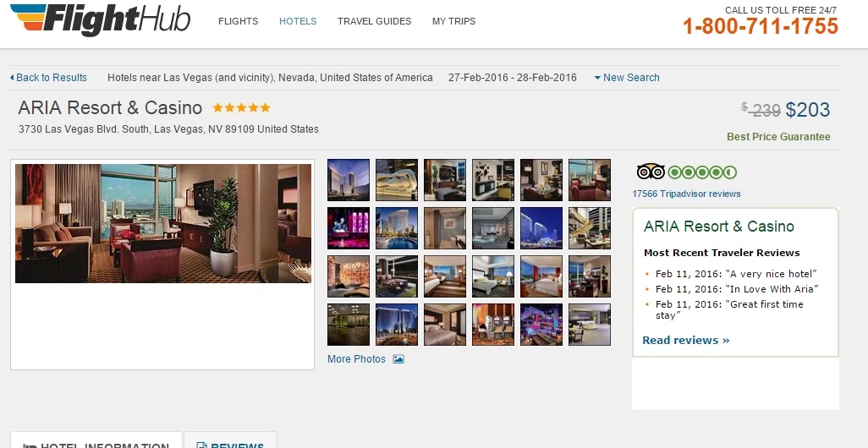This screenshot has height=448, width=868.
Task: Select the hotel exterior at dusk thumbnail
Action: [349, 180]
